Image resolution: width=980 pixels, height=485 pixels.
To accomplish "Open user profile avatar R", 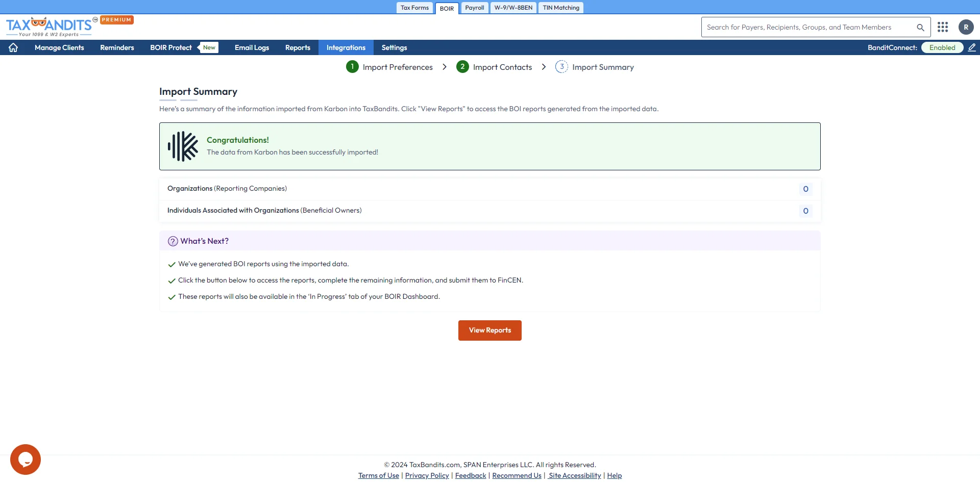I will [966, 27].
